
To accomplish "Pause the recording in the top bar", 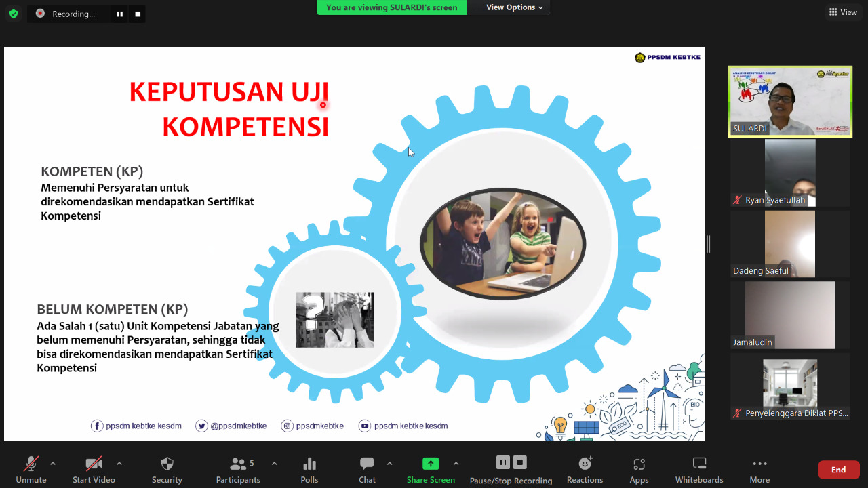I will coord(120,14).
